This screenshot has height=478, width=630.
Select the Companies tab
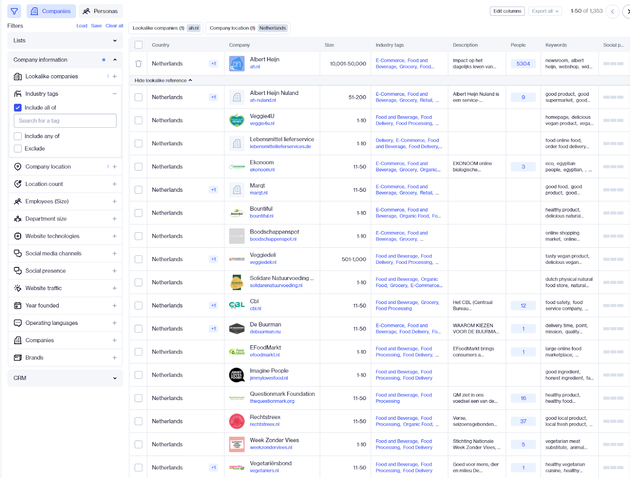pyautogui.click(x=50, y=11)
